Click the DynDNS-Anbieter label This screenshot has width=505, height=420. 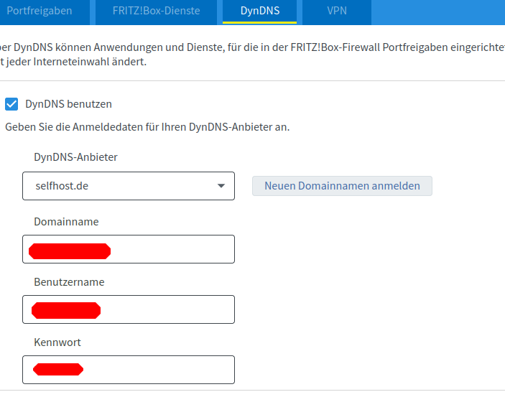tap(75, 157)
